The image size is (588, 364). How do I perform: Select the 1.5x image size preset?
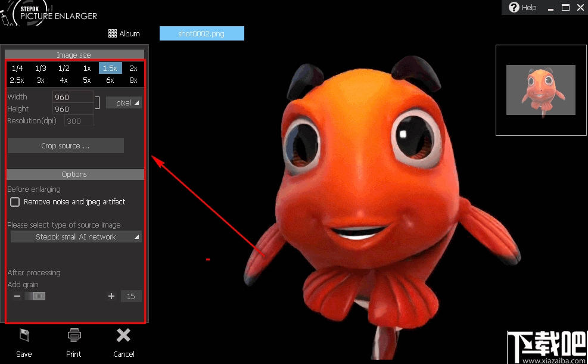[110, 69]
